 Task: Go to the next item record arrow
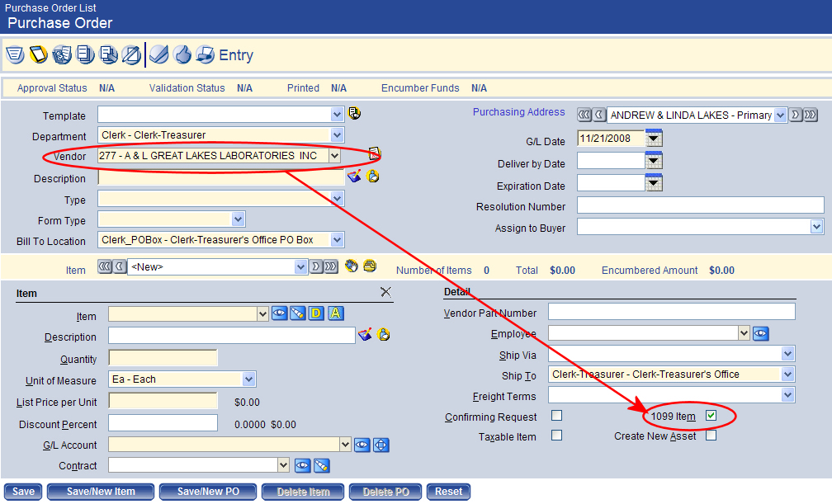(314, 266)
